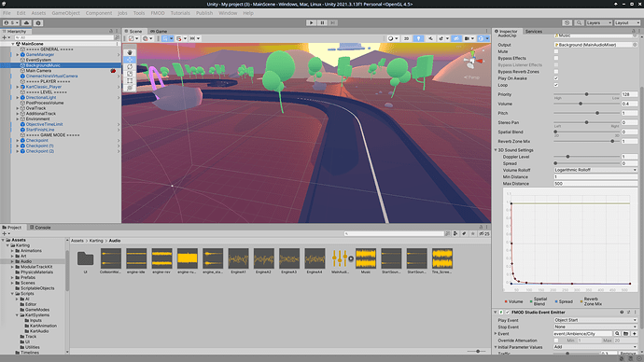Open the draw mode shading dropdown

(393, 38)
